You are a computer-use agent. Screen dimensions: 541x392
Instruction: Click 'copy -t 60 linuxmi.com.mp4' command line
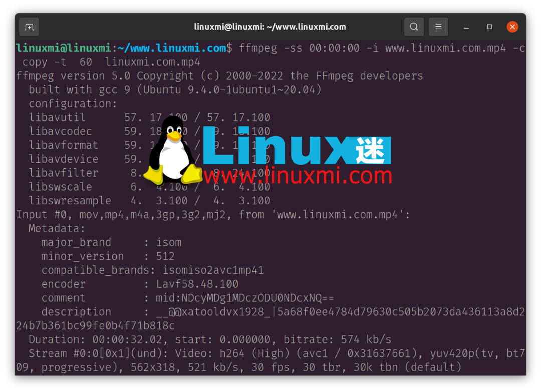point(111,62)
